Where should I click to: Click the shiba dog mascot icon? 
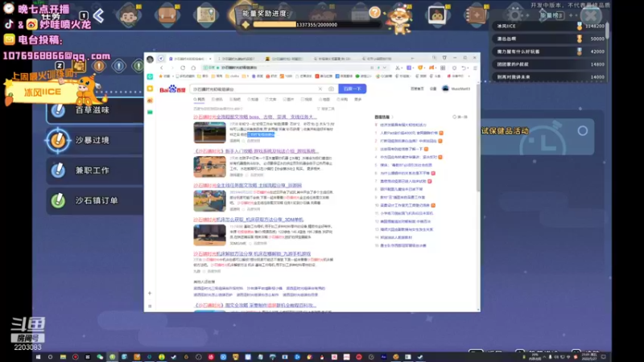tap(399, 19)
